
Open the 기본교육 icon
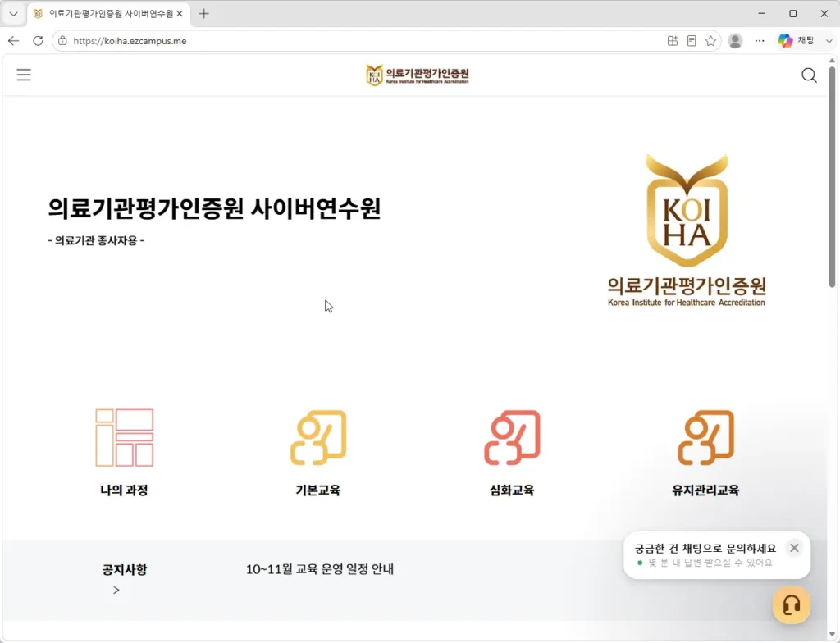[x=318, y=437]
